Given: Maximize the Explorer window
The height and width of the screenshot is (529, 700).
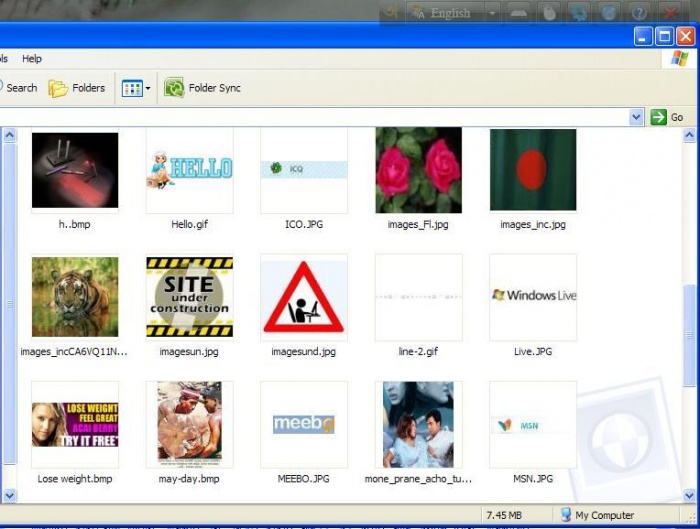Looking at the screenshot, I should (664, 36).
